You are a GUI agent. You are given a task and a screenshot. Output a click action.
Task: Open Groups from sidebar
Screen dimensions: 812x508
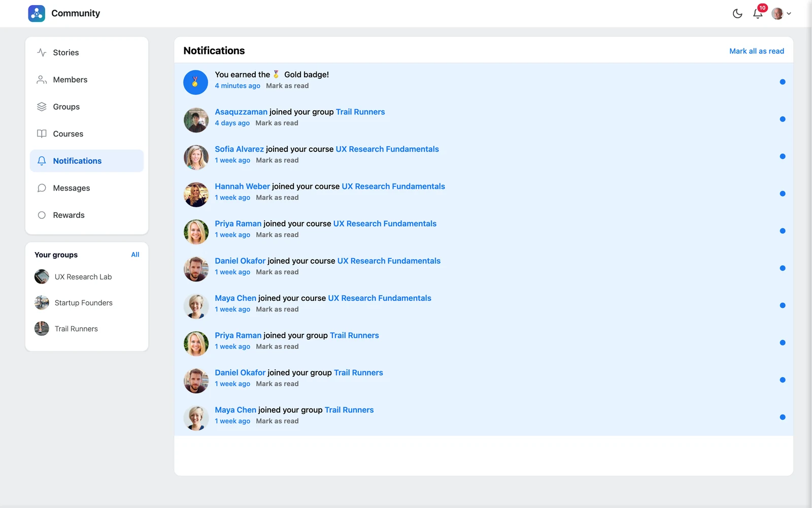[x=87, y=107]
